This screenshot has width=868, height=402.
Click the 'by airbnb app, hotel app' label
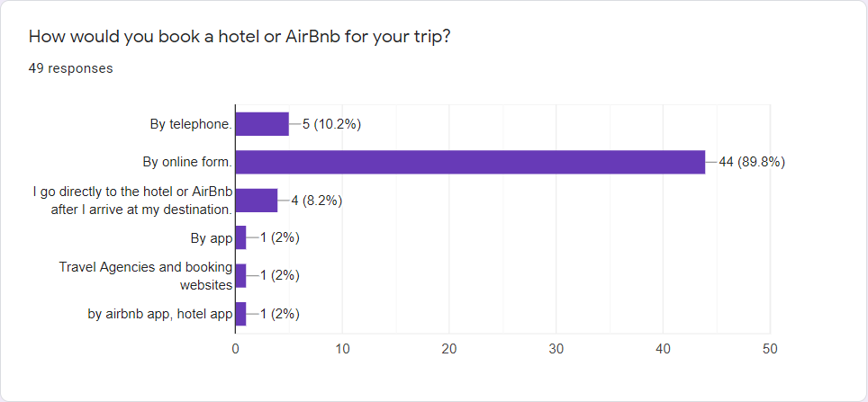160,314
